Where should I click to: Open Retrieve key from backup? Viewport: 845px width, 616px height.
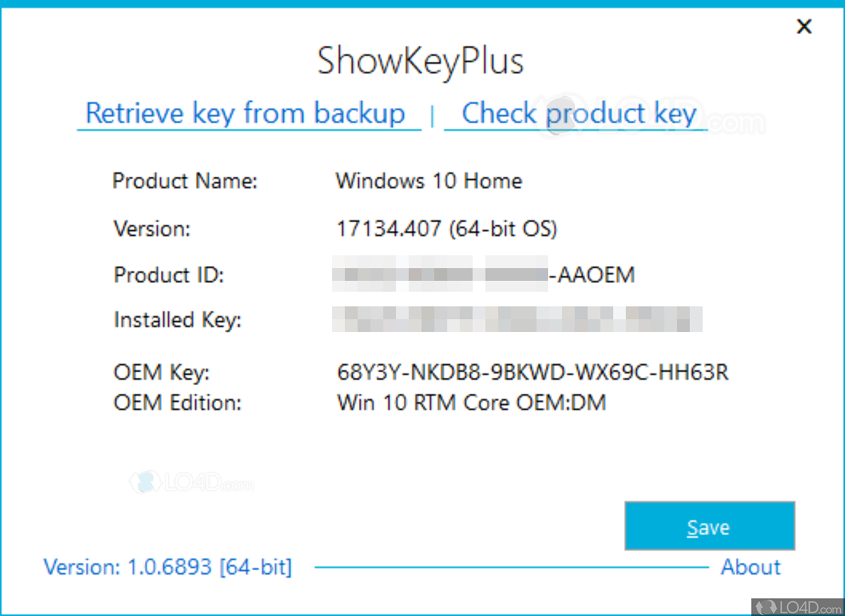pos(246,114)
